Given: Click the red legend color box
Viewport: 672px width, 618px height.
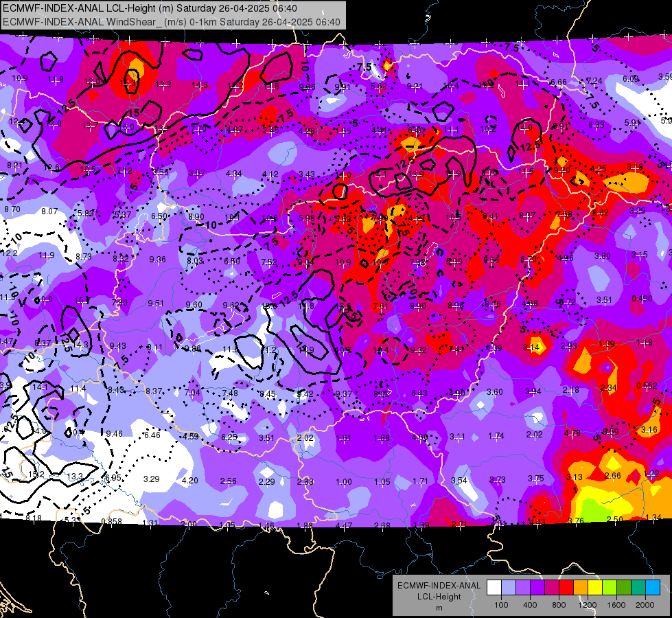Looking at the screenshot, I should 566,588.
